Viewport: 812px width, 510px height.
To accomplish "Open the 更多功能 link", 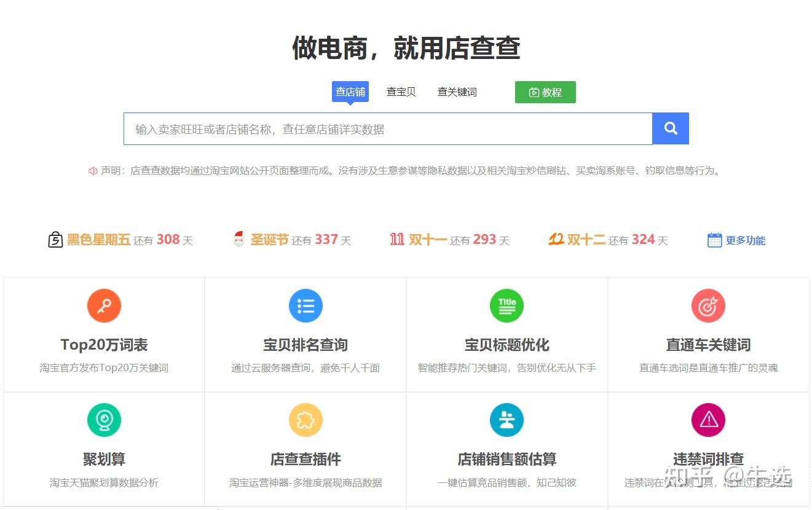I will click(746, 240).
